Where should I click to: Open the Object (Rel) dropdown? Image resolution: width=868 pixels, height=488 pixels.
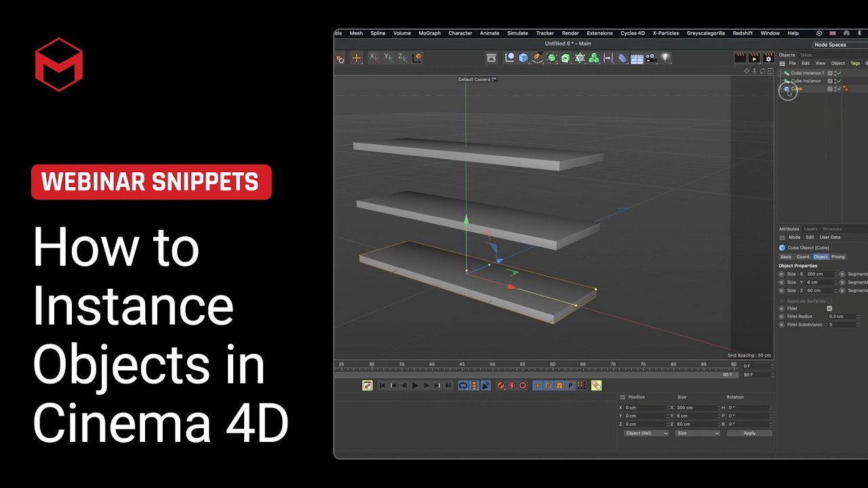(646, 433)
